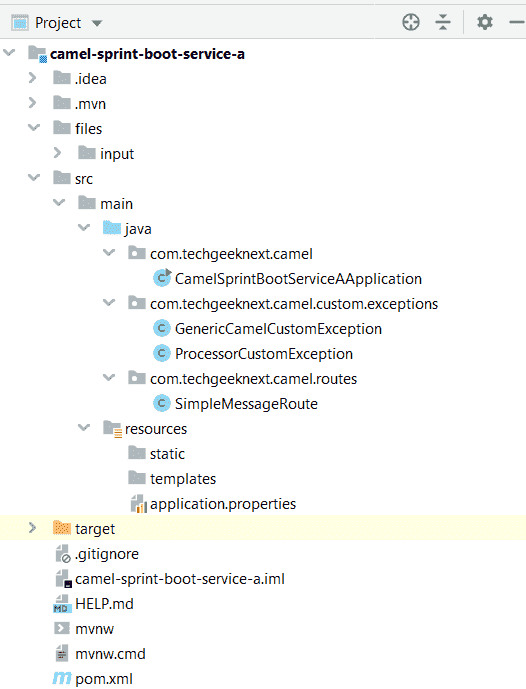Select ProcessorCustomException in the tree
Image resolution: width=526 pixels, height=689 pixels.
[264, 354]
